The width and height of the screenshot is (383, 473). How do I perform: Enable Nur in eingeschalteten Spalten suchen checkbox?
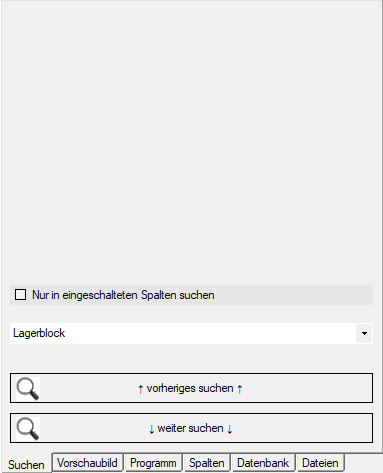click(20, 295)
